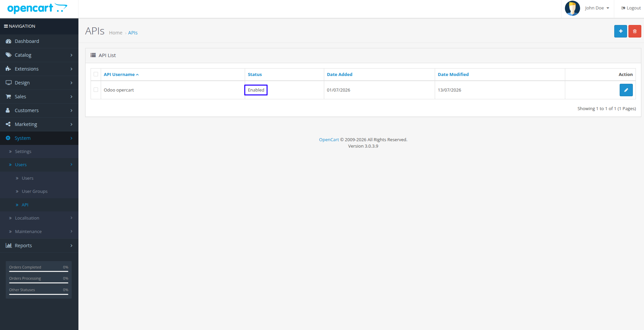The image size is (644, 330).
Task: Expand the Catalog menu chevron
Action: (71, 55)
